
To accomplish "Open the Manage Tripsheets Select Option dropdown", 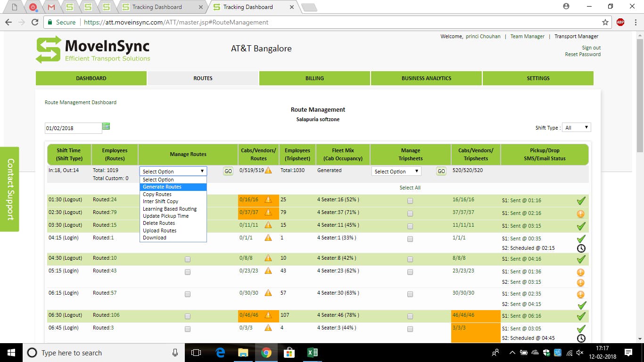I will [396, 171].
